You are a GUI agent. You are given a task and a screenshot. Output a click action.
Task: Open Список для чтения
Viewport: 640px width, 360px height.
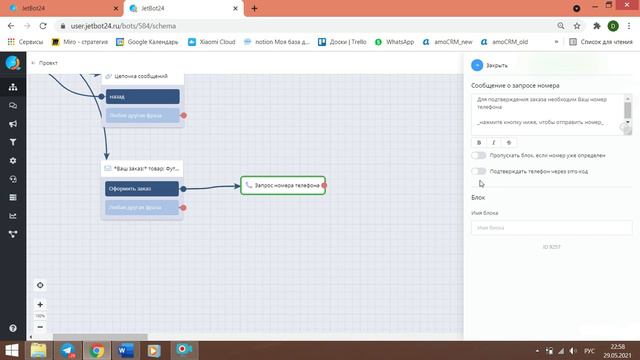click(601, 42)
